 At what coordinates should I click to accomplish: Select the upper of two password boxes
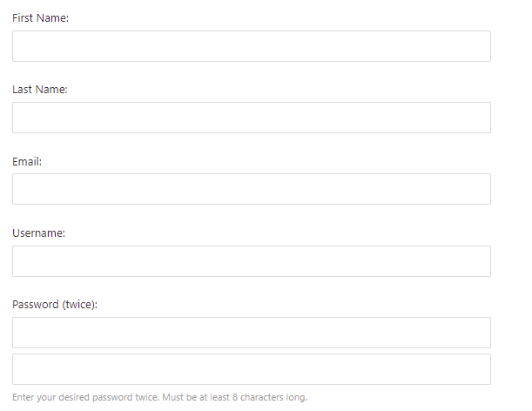pos(251,333)
